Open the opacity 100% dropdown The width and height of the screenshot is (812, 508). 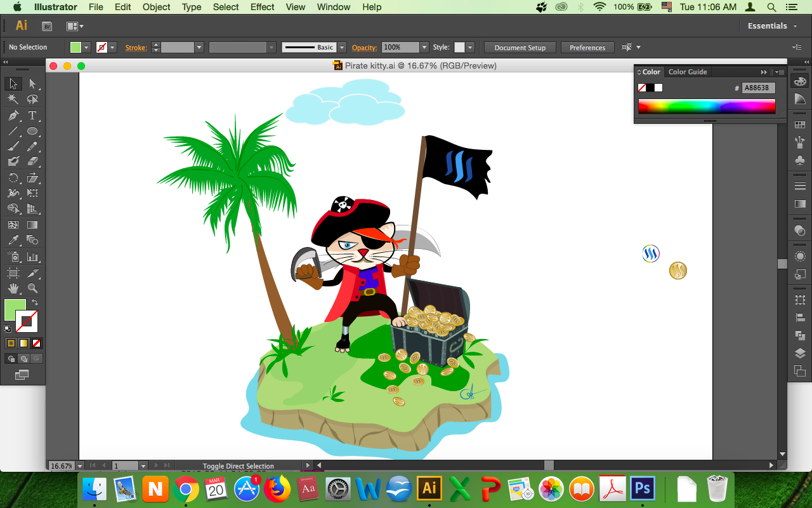424,48
